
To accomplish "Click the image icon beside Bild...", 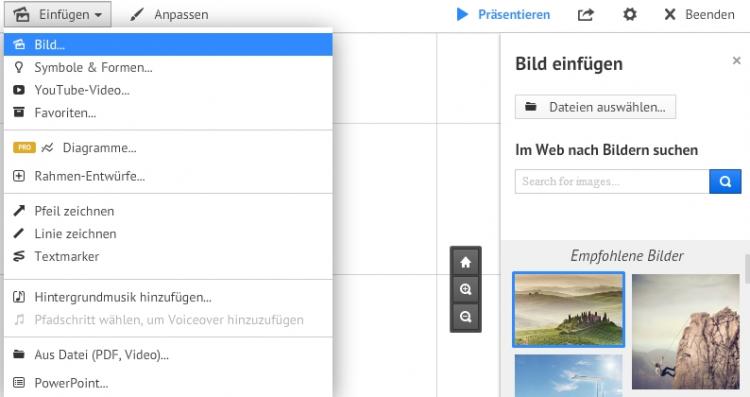I will click(x=19, y=44).
